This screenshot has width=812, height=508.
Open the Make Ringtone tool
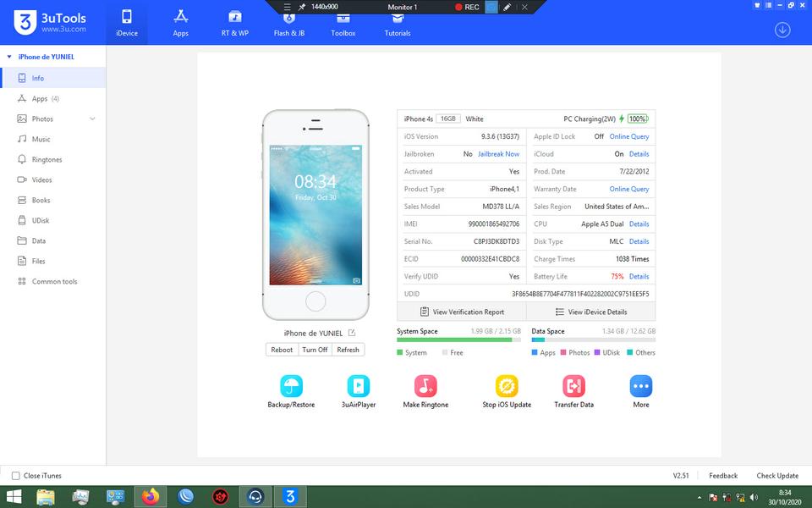(x=425, y=391)
